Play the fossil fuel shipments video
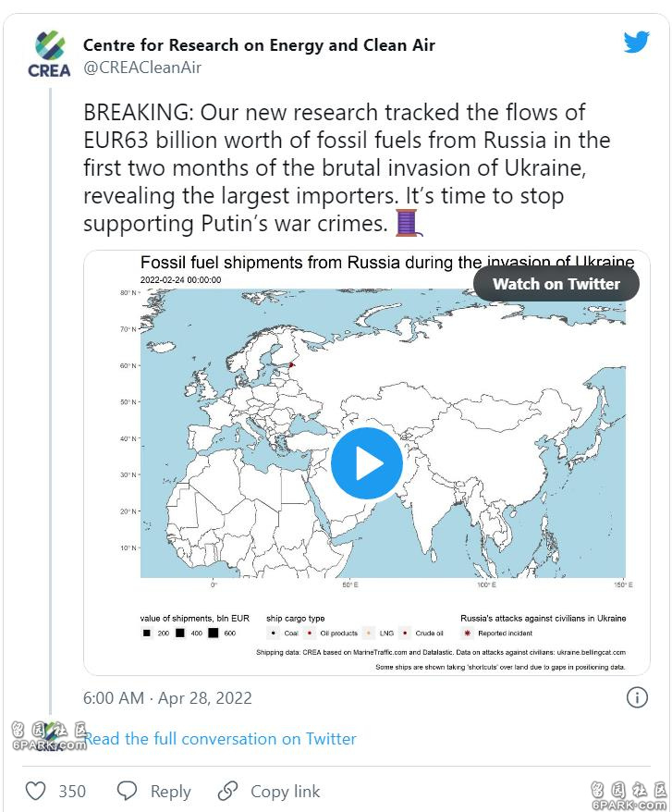 (367, 463)
